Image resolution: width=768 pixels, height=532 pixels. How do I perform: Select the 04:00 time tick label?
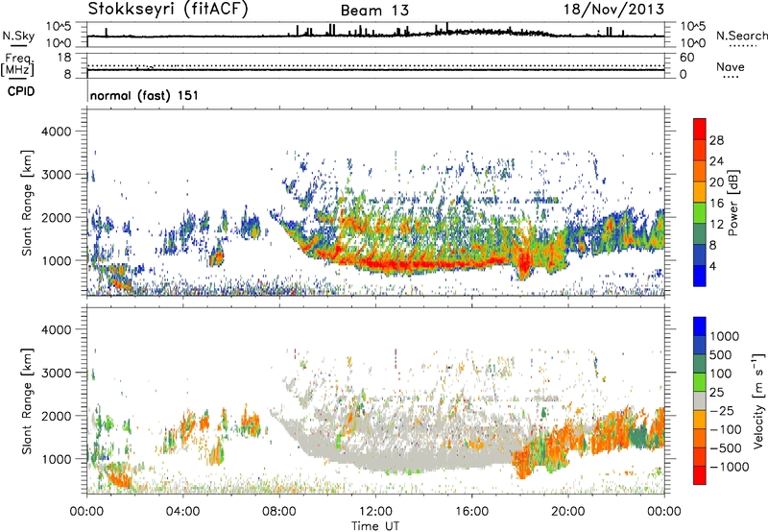click(183, 512)
